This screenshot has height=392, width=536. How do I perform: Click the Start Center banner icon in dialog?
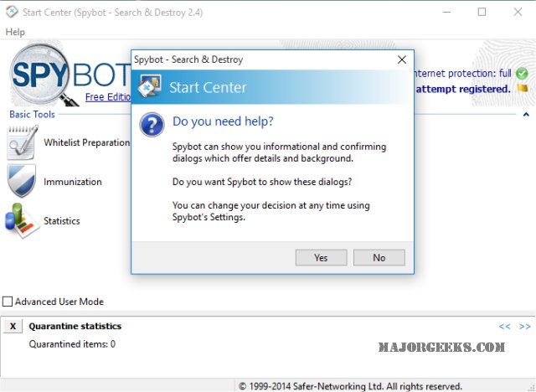(149, 85)
